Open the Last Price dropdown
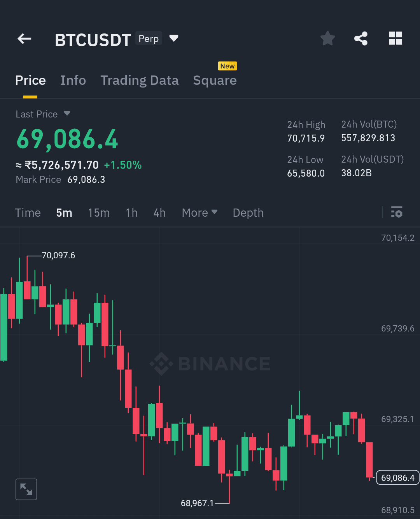 (x=66, y=114)
